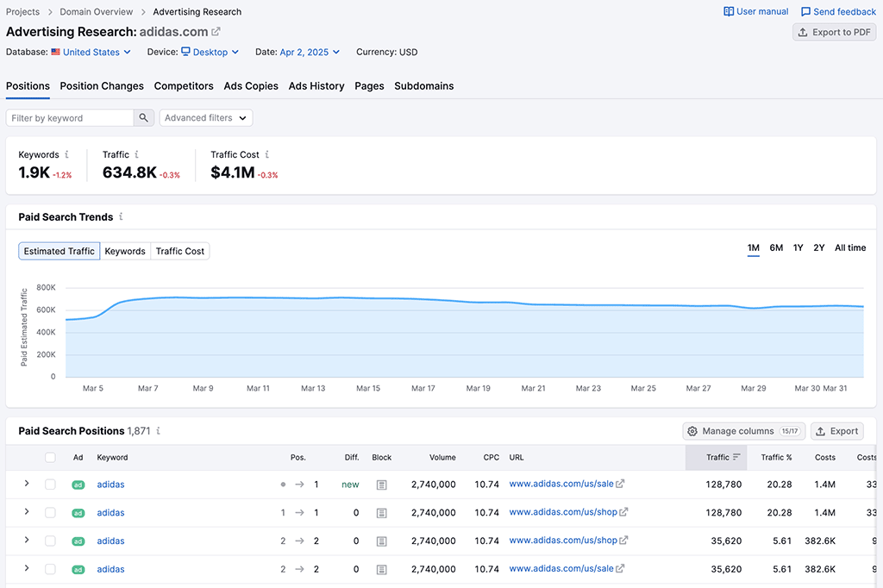
Task: Click the Volume column header
Action: point(442,457)
